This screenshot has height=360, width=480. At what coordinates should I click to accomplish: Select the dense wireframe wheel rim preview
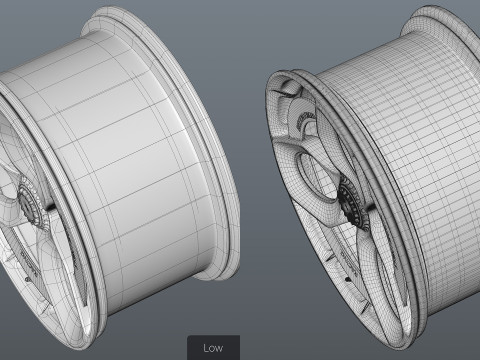[373, 177]
